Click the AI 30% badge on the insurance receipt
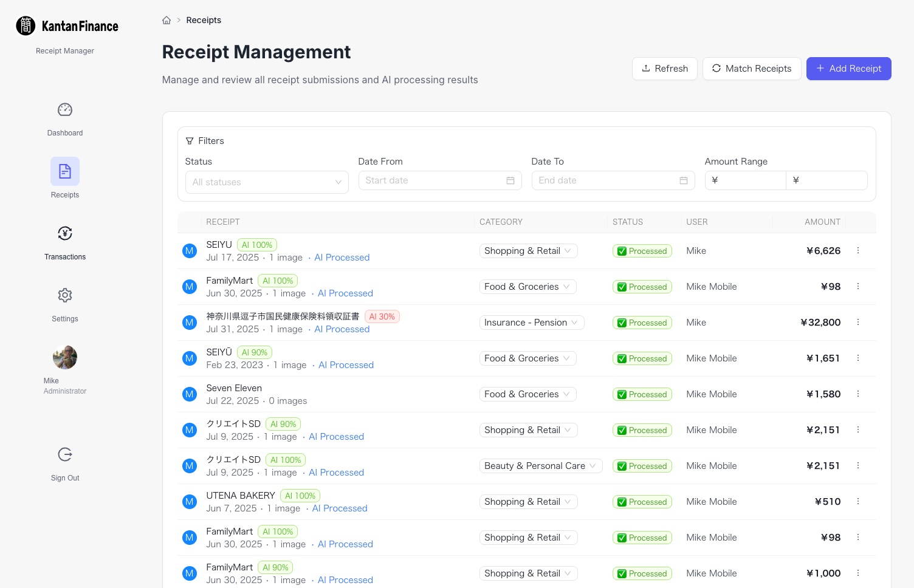The width and height of the screenshot is (914, 588). point(382,316)
